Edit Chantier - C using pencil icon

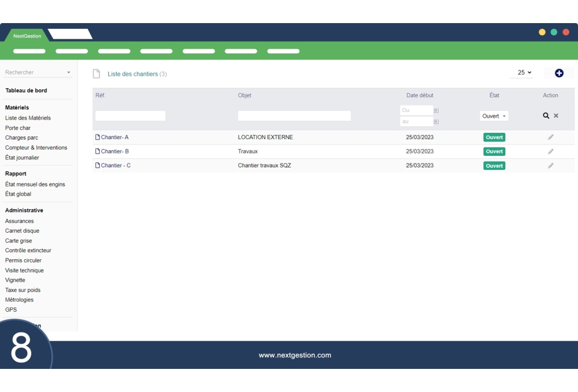tap(550, 166)
